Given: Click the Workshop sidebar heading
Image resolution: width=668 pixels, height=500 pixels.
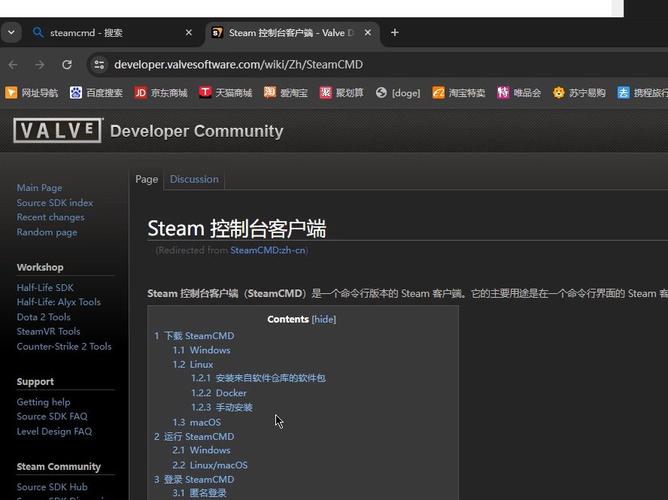Looking at the screenshot, I should click(40, 267).
